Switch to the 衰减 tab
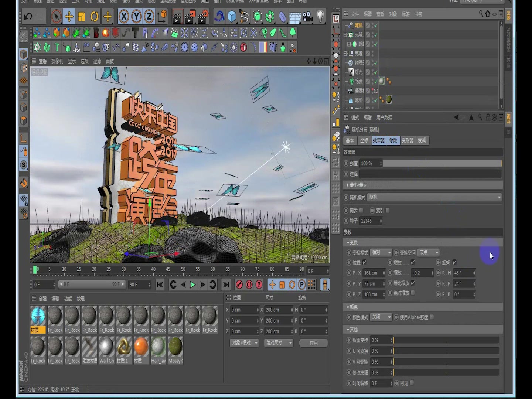Viewport: 532px width, 399px height. click(422, 140)
